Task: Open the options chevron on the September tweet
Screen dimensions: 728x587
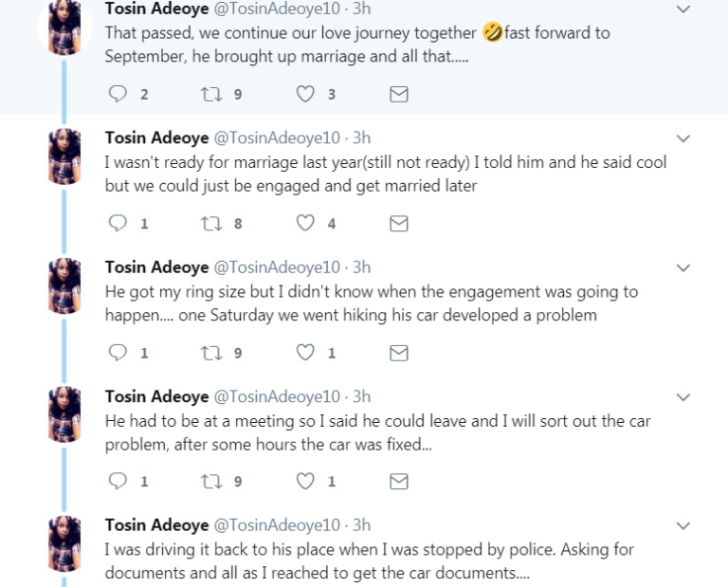Action: tap(683, 9)
